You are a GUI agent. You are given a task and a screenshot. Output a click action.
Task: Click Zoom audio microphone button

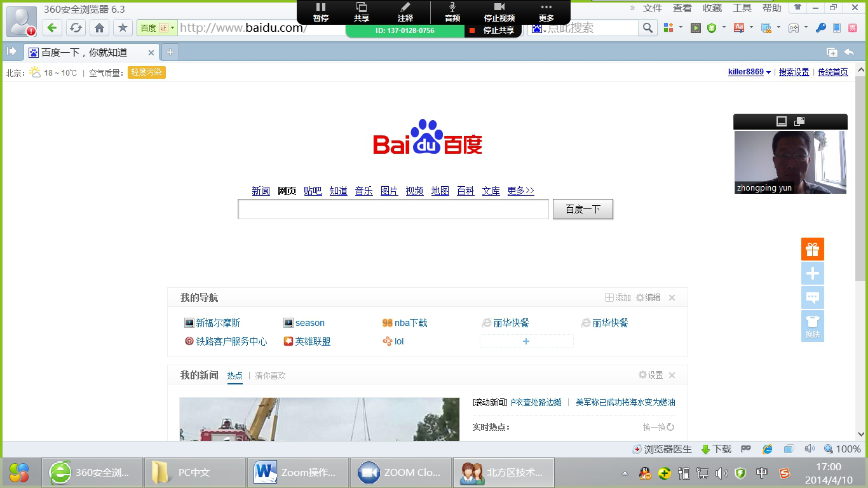[452, 12]
